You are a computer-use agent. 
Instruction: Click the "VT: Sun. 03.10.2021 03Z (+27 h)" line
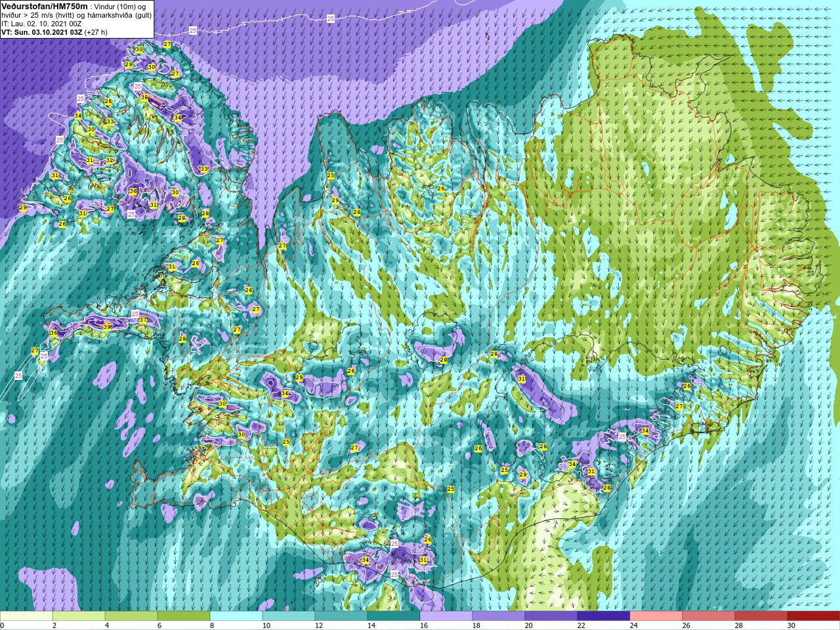54,32
